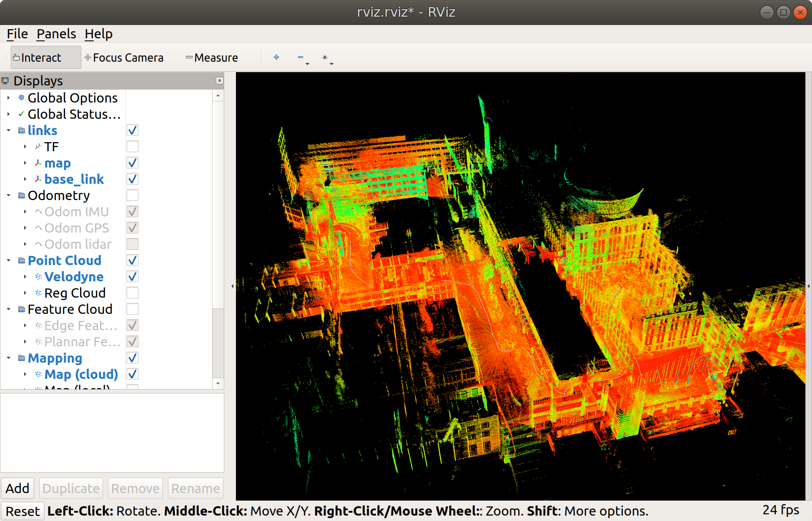This screenshot has width=812, height=521.
Task: Collapse the links group
Action: (x=9, y=130)
